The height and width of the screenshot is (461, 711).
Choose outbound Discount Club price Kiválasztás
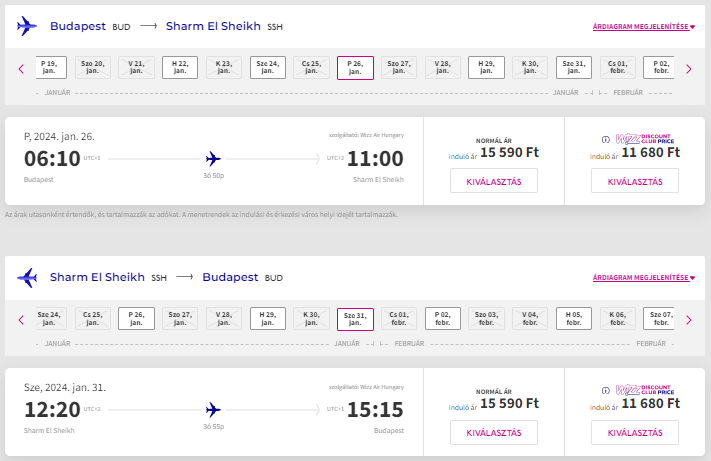coord(635,181)
